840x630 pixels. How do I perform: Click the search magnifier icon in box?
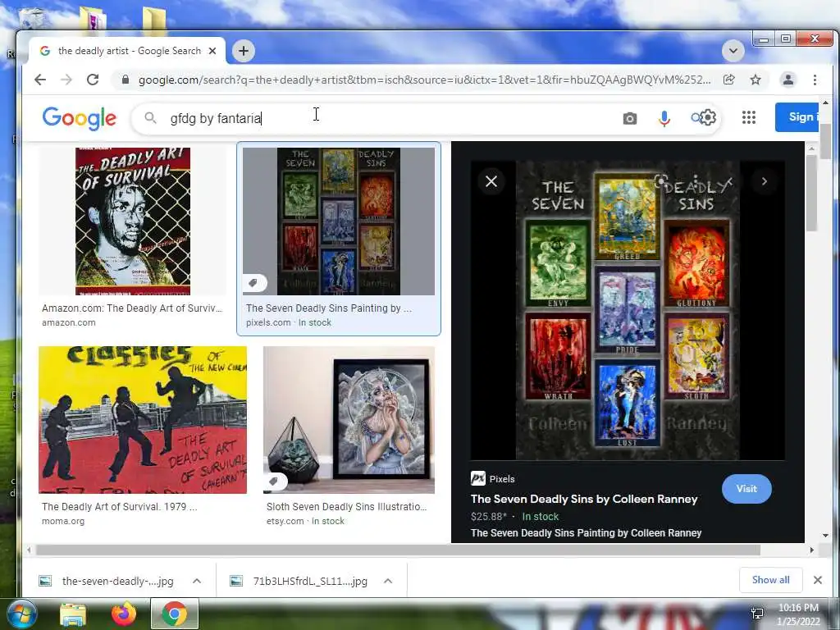coord(151,117)
